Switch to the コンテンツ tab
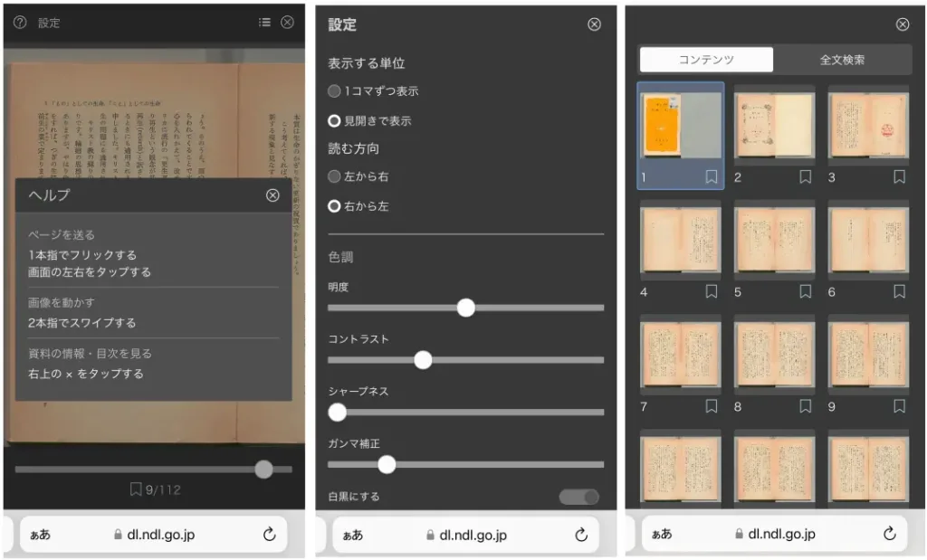 coord(706,60)
